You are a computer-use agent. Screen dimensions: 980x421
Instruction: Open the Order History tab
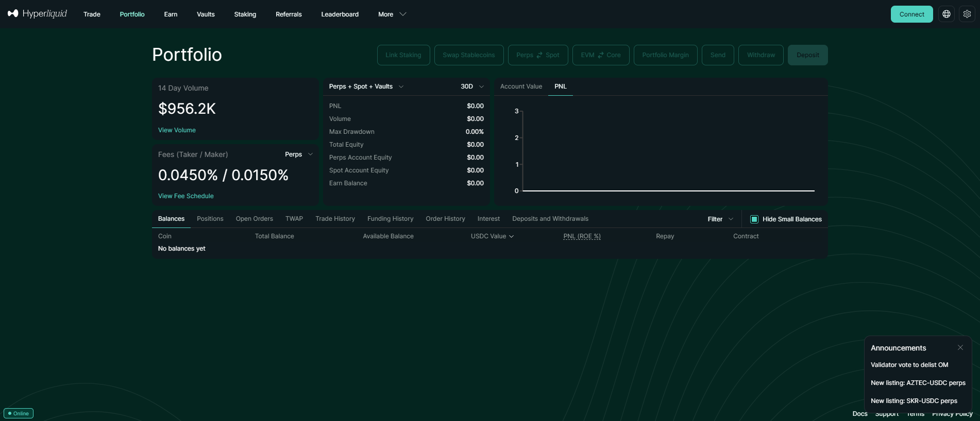point(446,219)
